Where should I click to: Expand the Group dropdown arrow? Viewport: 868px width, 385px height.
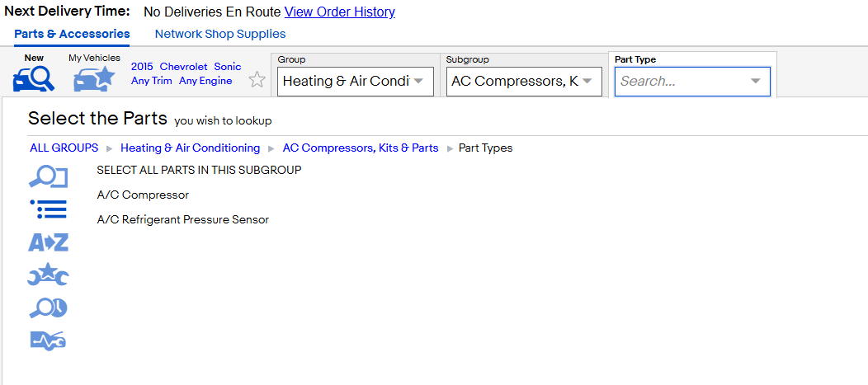[x=418, y=81]
